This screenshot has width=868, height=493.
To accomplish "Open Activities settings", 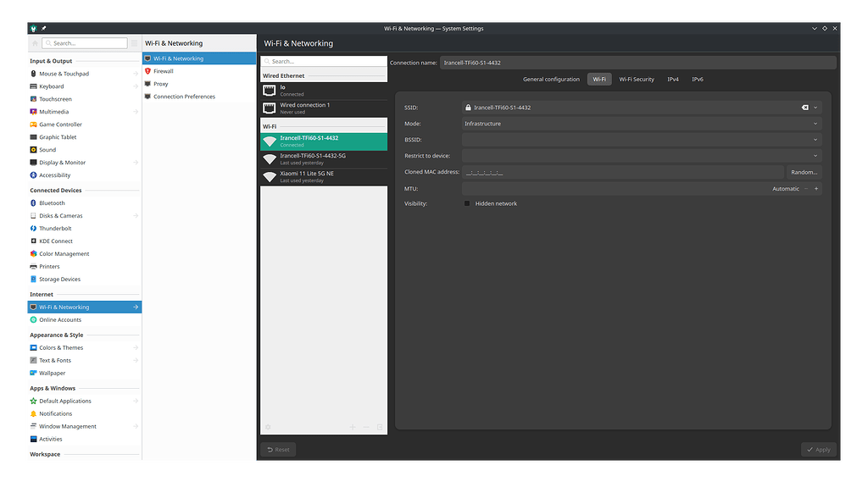I will point(84,440).
